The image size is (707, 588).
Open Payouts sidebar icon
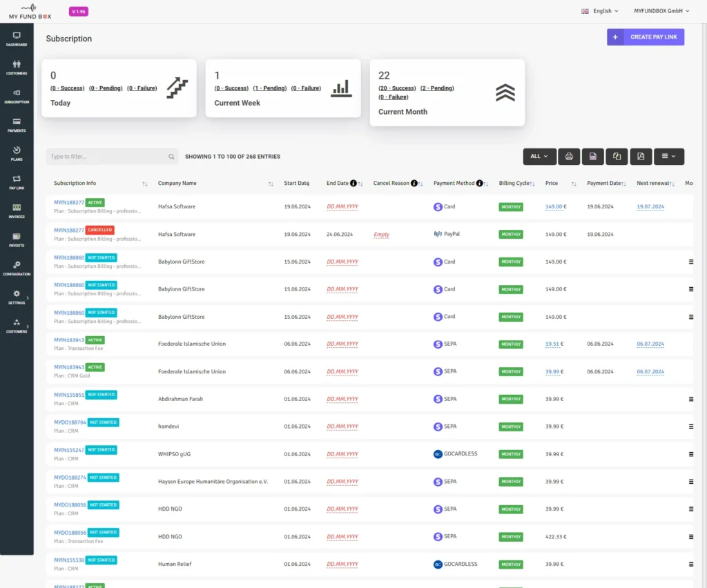tap(17, 240)
